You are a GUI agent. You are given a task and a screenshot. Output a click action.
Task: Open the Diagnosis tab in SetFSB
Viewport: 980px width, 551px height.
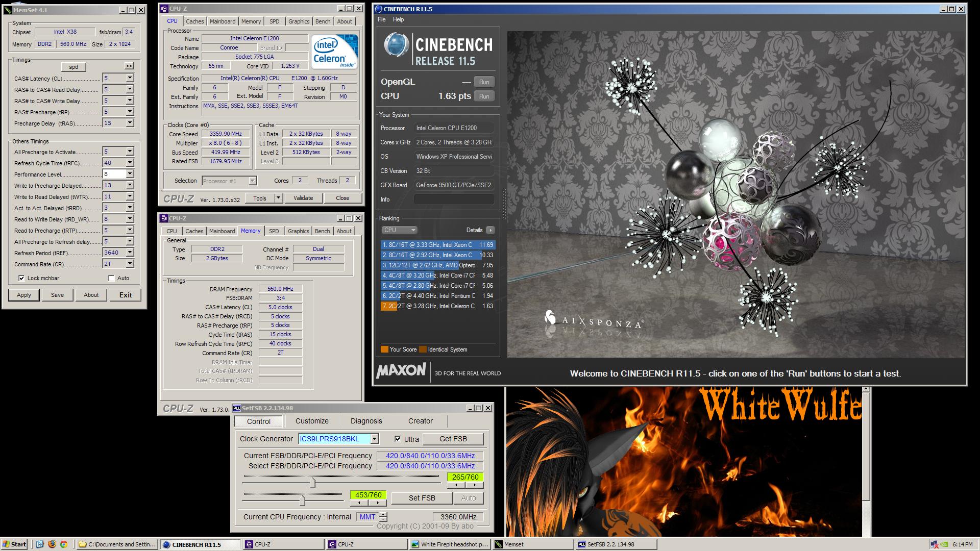366,421
